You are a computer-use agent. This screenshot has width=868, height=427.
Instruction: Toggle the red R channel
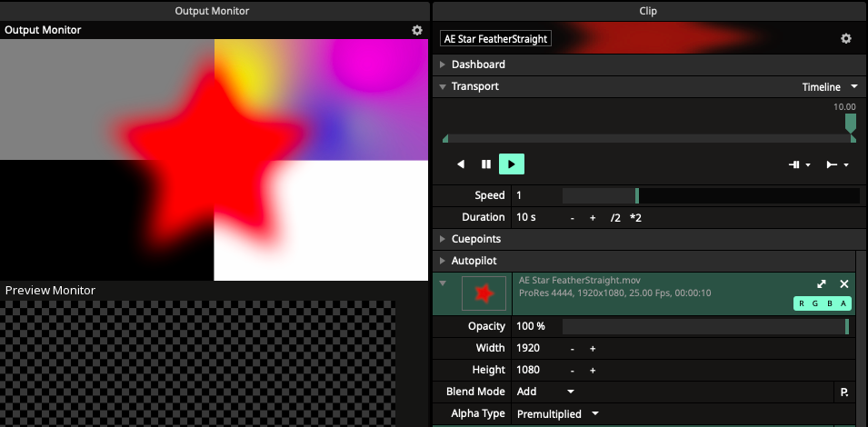tap(802, 303)
